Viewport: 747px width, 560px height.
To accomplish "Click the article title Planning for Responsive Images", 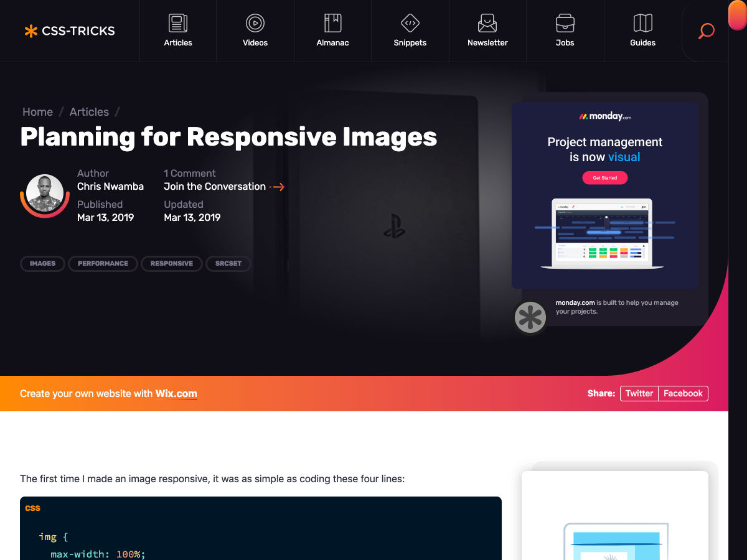I will click(228, 137).
